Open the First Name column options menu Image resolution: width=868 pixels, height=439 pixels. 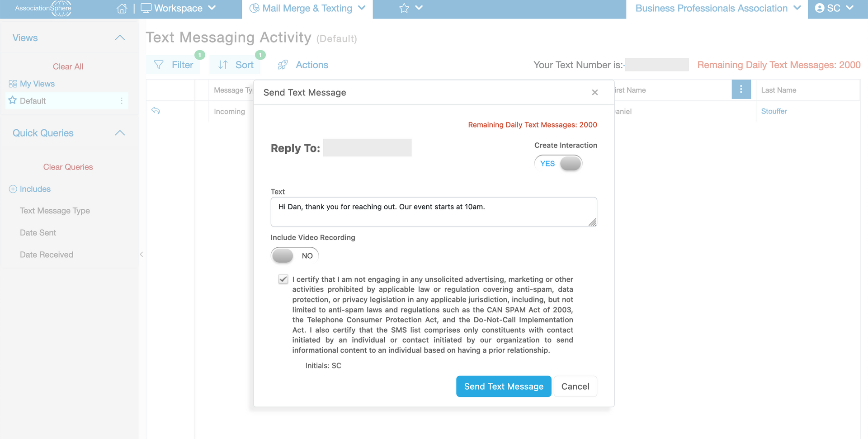[x=741, y=90]
